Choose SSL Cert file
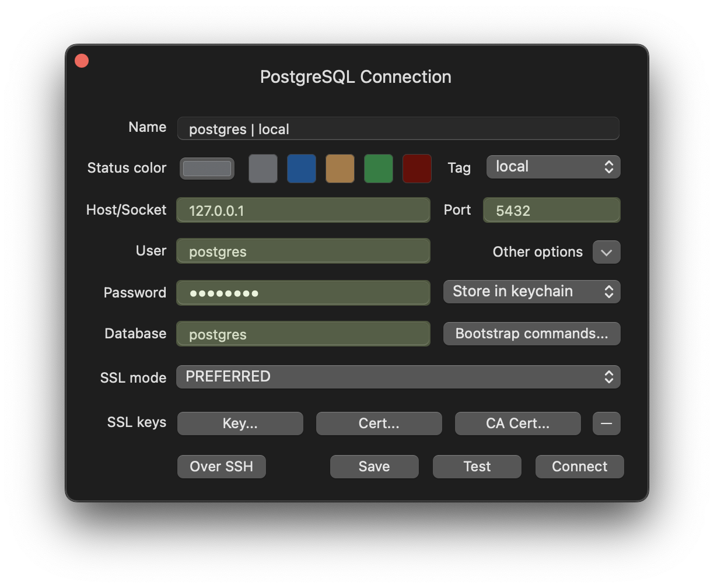 coord(379,423)
